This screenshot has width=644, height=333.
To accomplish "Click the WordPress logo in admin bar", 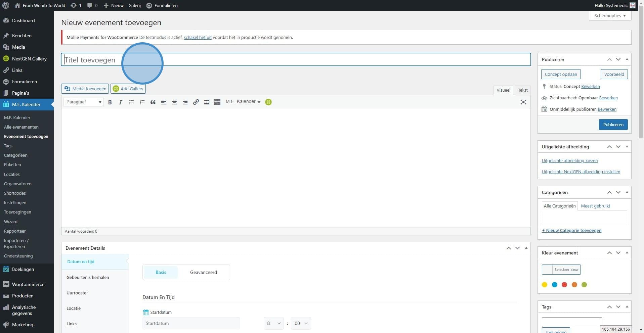I will 6,5.
